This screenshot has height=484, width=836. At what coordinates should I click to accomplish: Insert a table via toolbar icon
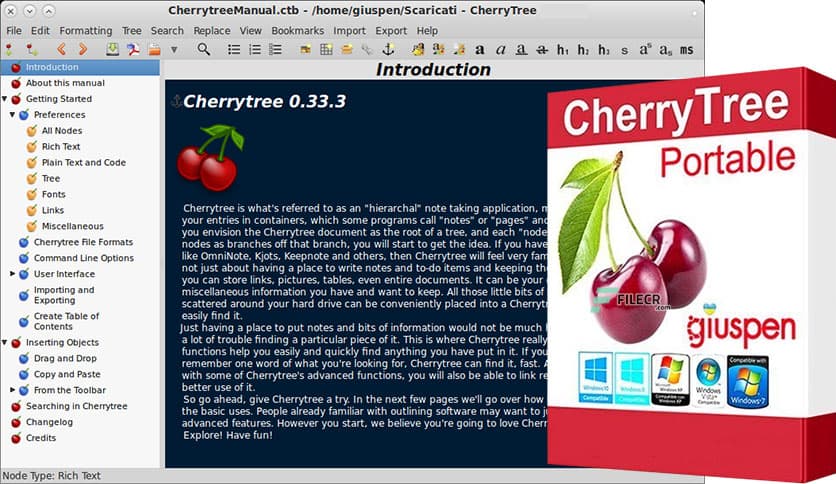[x=326, y=50]
